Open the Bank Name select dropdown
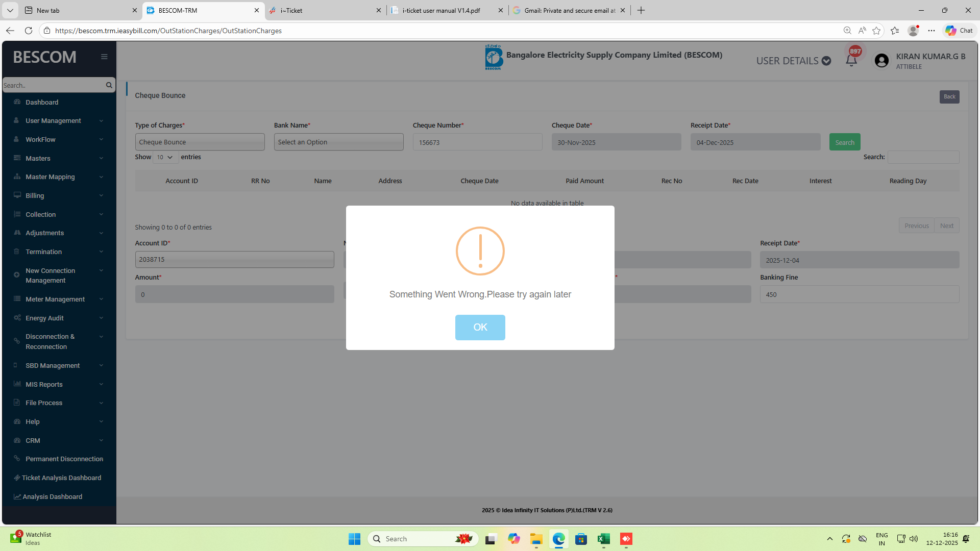 [x=338, y=142]
